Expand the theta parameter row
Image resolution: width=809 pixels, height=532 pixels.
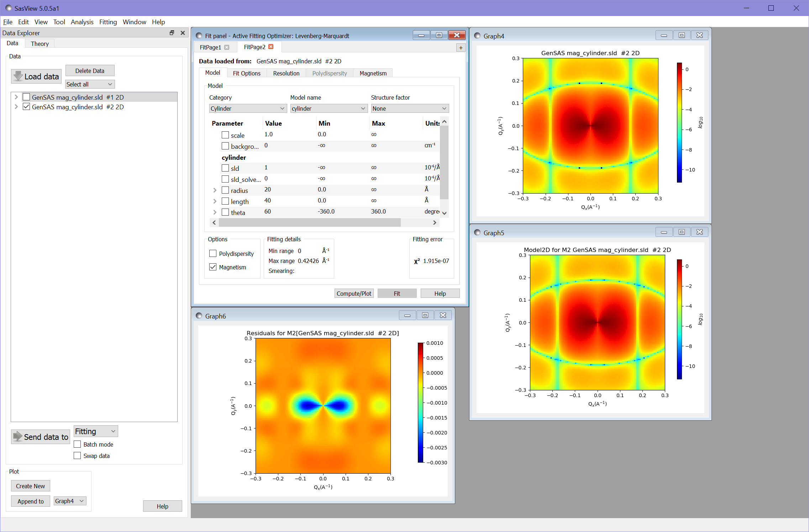tap(215, 212)
